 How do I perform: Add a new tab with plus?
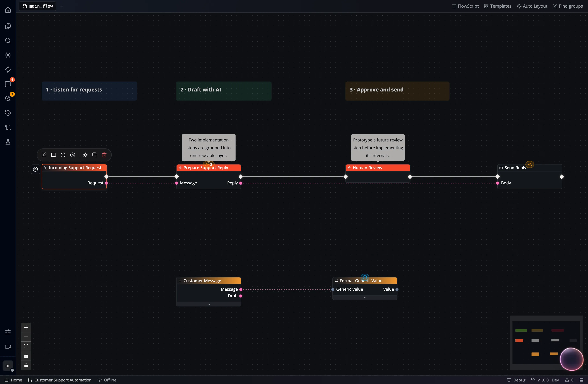[x=62, y=6]
